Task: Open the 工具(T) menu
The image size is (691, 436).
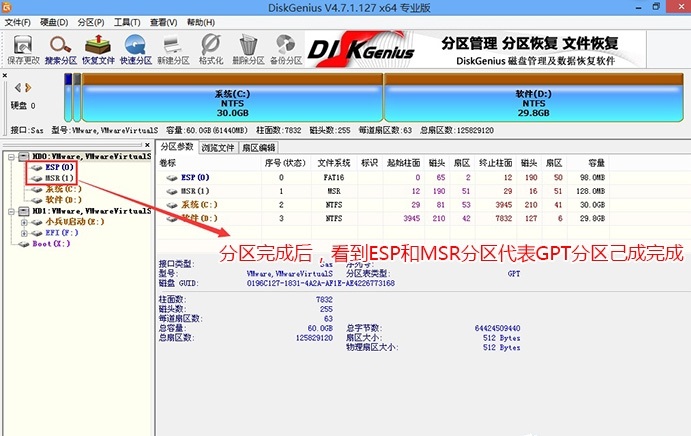Action: coord(127,22)
